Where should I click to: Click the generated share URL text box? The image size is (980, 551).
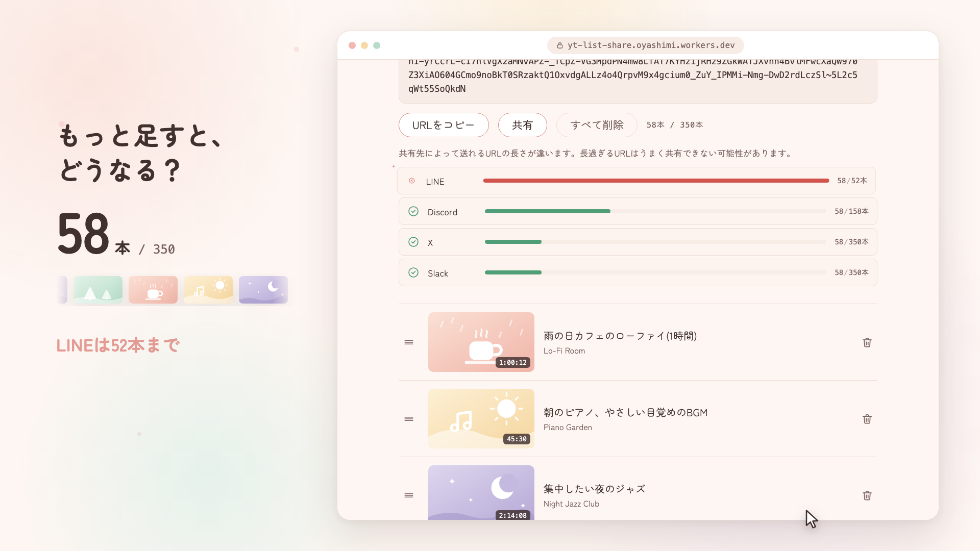638,82
